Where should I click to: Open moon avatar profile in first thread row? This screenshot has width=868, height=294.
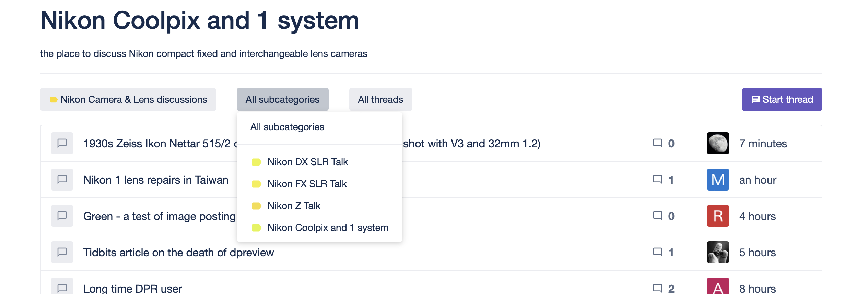(718, 143)
